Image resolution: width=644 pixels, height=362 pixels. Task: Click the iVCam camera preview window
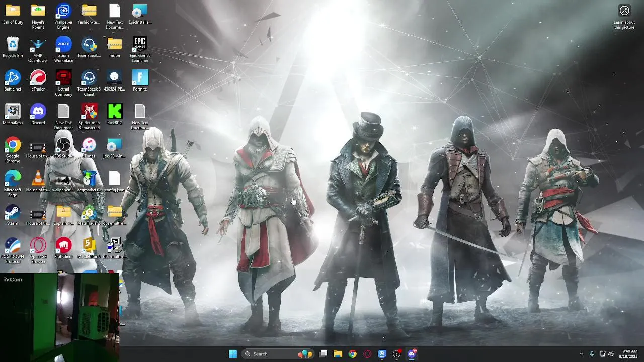coord(60,317)
